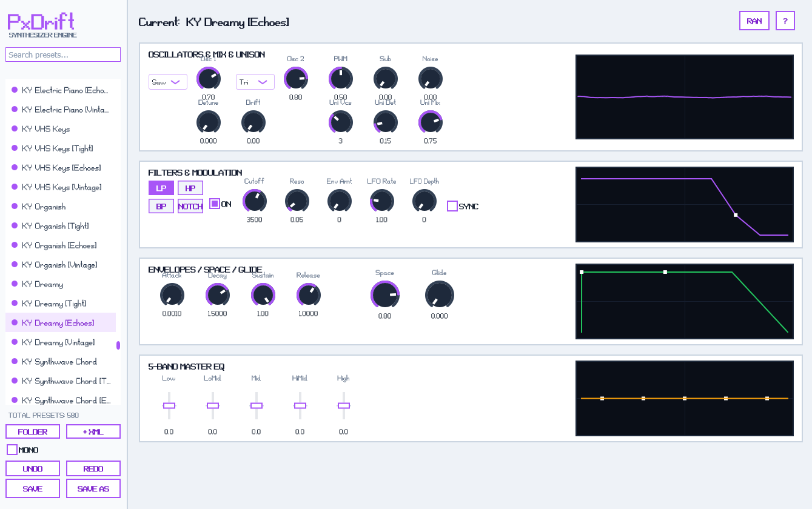The image size is (812, 509).
Task: Select preset KY Organish [Vintage]
Action: coord(61,265)
